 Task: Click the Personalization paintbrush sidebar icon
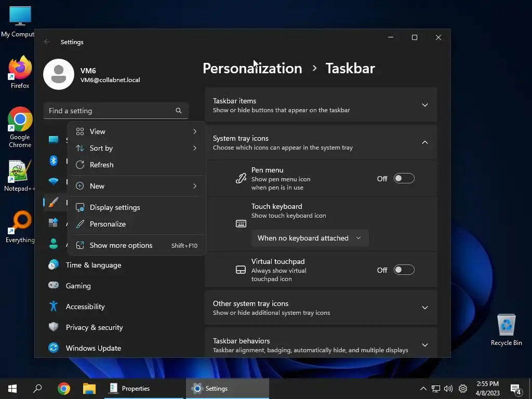tap(54, 202)
